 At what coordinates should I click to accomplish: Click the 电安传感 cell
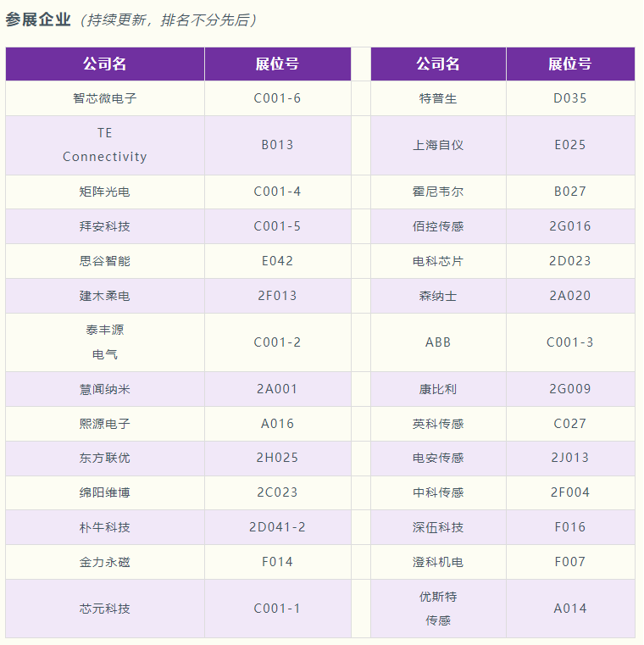(x=438, y=458)
